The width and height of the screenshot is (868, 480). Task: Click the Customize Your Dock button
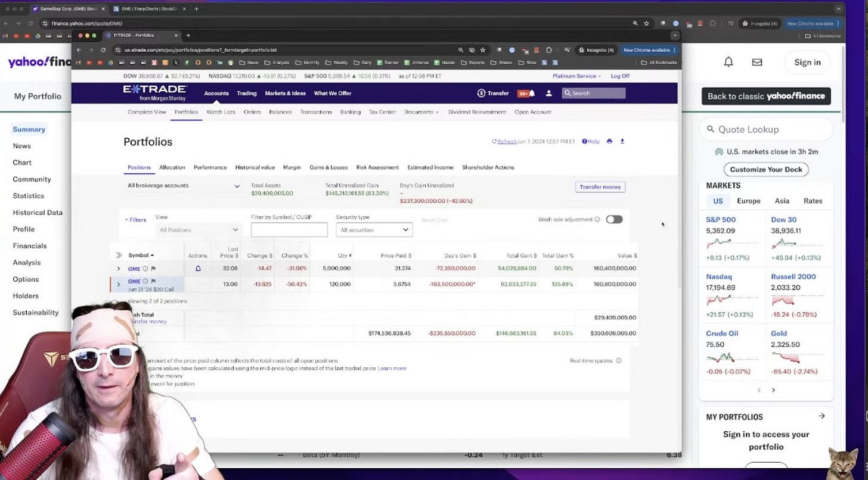766,170
